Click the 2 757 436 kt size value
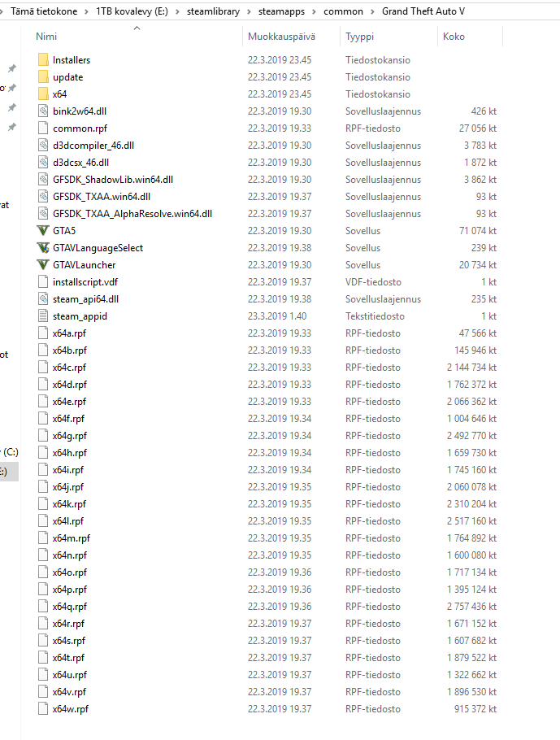 click(471, 607)
